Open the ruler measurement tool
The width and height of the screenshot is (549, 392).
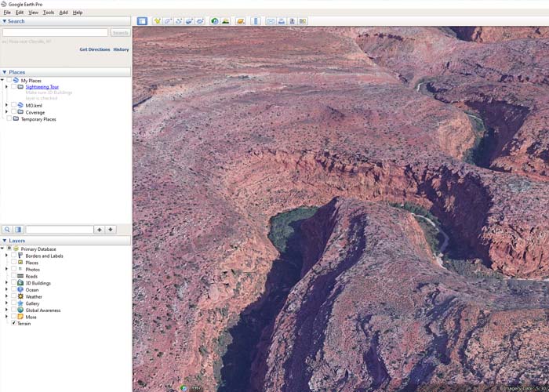click(256, 21)
